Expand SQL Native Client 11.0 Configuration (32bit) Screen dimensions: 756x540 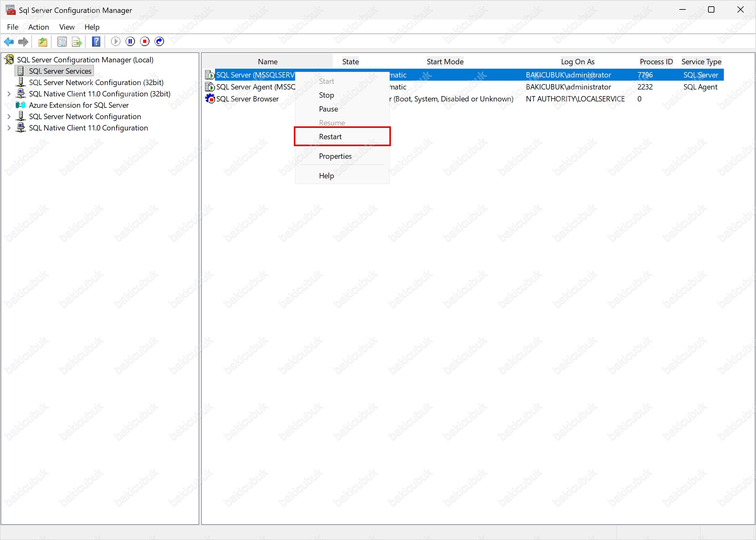click(9, 94)
